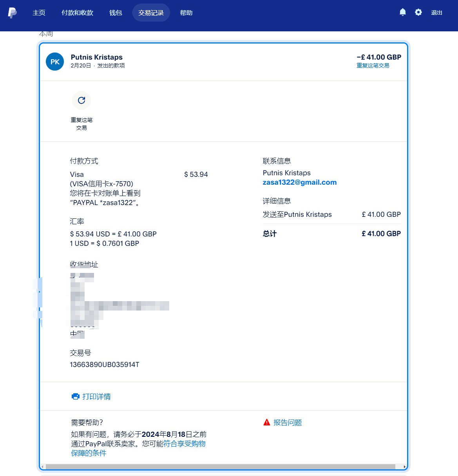Open the 帮助 menu item
This screenshot has height=476, width=458.
(x=186, y=13)
